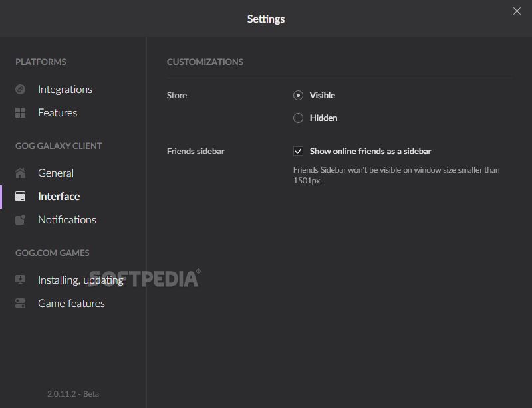The width and height of the screenshot is (532, 408).
Task: Click the Friends Sidebar window size note
Action: tap(396, 175)
